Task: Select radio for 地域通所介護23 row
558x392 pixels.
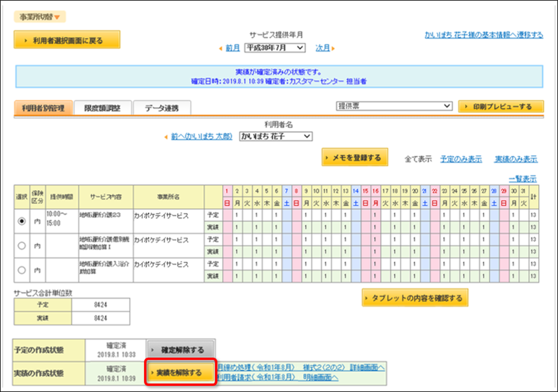Action: (22, 221)
